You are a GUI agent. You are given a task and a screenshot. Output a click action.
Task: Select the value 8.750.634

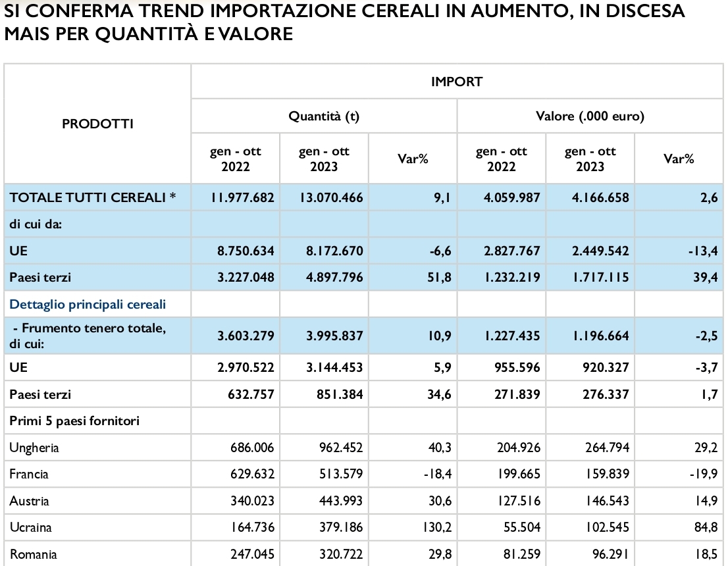[246, 251]
